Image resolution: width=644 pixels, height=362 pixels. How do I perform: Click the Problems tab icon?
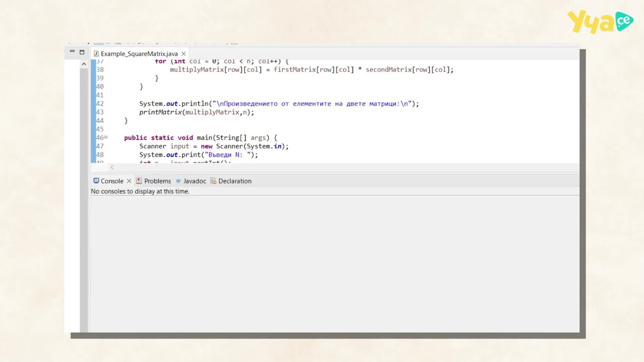[x=139, y=181]
